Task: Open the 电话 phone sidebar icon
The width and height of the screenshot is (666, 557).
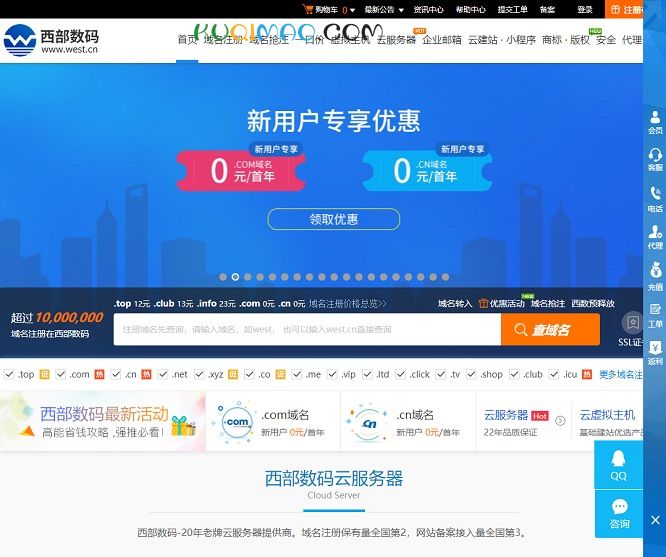Action: (x=655, y=199)
